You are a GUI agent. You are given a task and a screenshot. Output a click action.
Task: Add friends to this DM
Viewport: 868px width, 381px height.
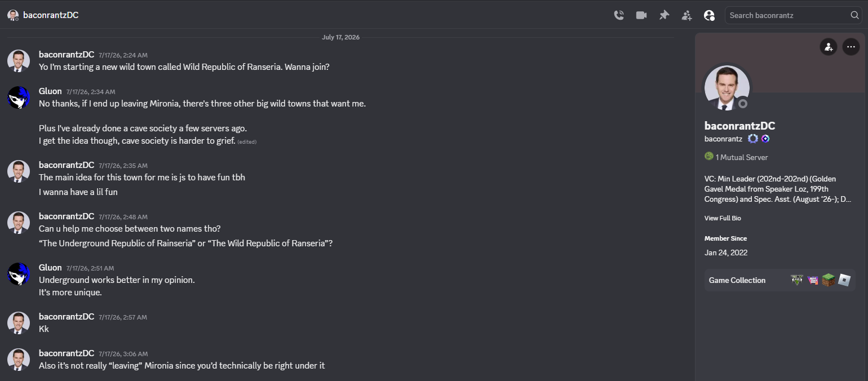click(x=687, y=15)
